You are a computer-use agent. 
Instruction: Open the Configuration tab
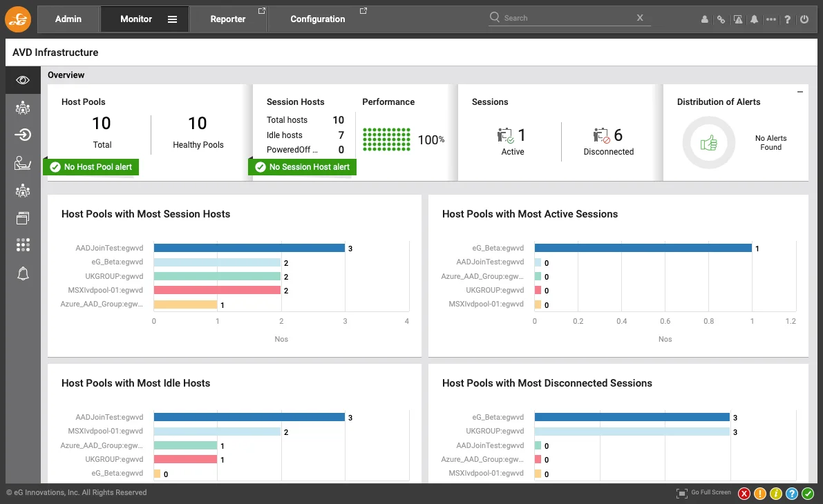click(x=318, y=19)
